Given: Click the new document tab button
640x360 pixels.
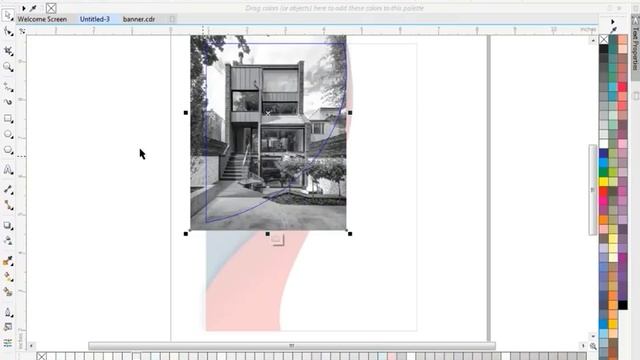Looking at the screenshot, I should tap(172, 19).
